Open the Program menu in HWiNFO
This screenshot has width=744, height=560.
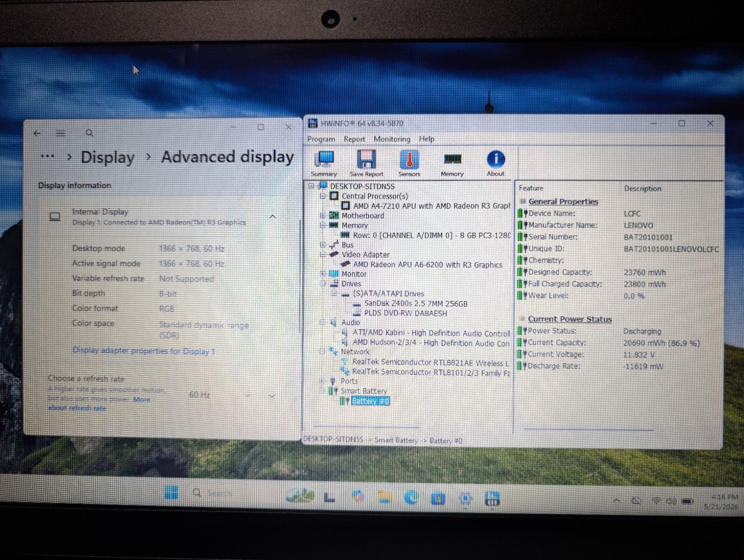(321, 139)
